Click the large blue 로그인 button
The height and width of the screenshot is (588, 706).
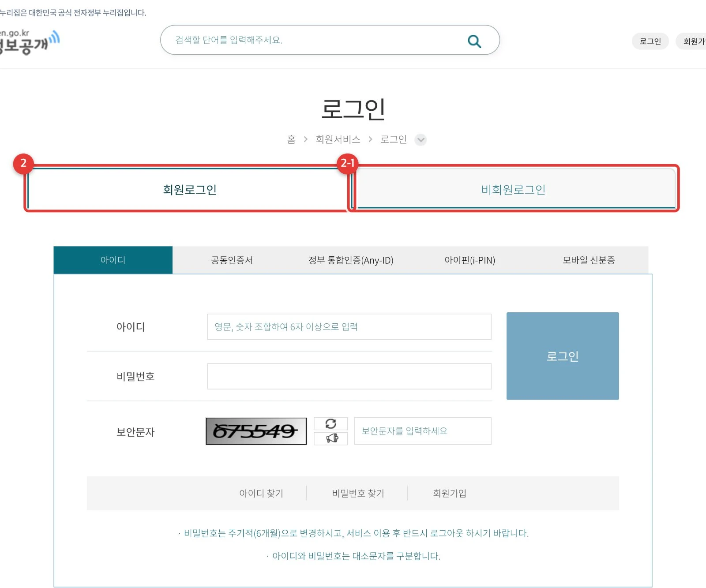[563, 356]
